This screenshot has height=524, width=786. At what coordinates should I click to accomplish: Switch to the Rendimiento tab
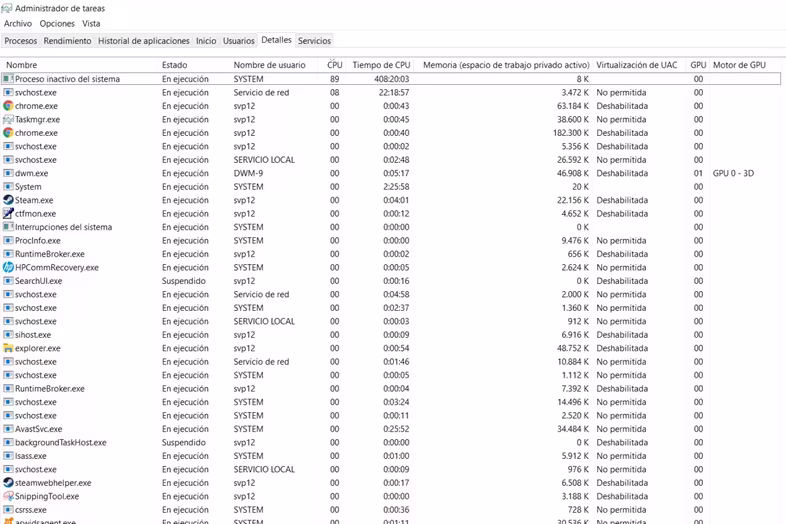(67, 41)
